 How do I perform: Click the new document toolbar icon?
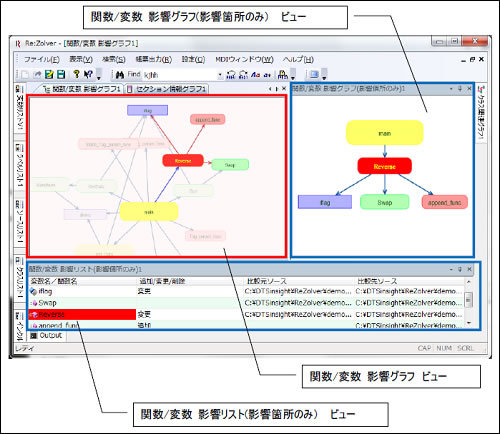pyautogui.click(x=25, y=74)
